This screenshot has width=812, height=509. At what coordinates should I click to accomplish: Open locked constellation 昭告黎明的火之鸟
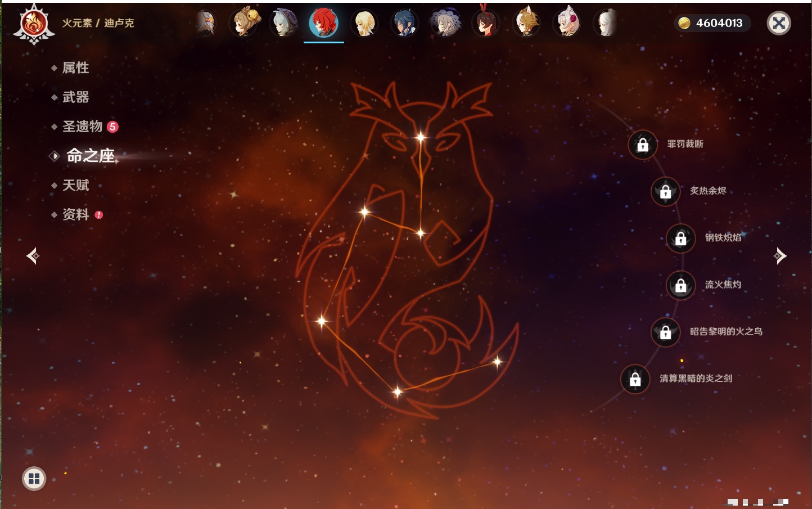pyautogui.click(x=665, y=332)
